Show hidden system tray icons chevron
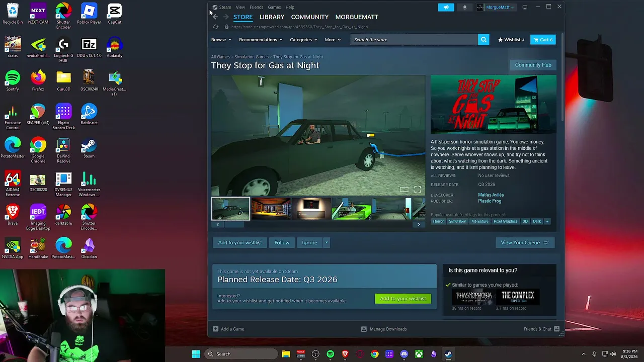 (x=584, y=354)
